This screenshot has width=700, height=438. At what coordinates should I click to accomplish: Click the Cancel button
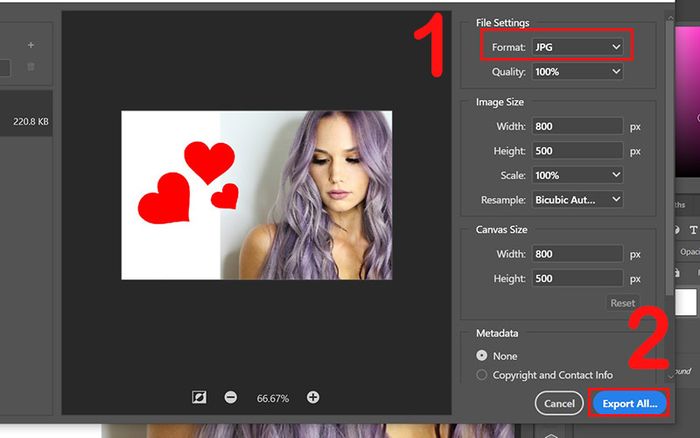coord(559,404)
